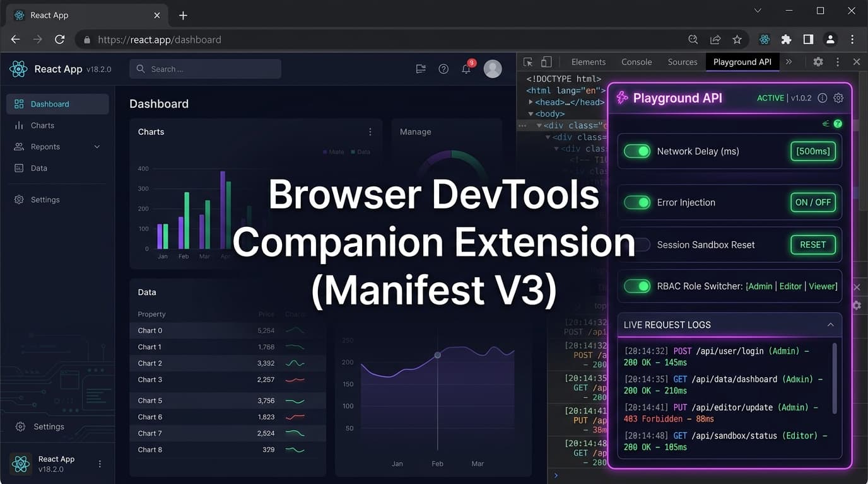The width and height of the screenshot is (868, 484).
Task: Collapse the div class node under body
Action: coord(539,125)
